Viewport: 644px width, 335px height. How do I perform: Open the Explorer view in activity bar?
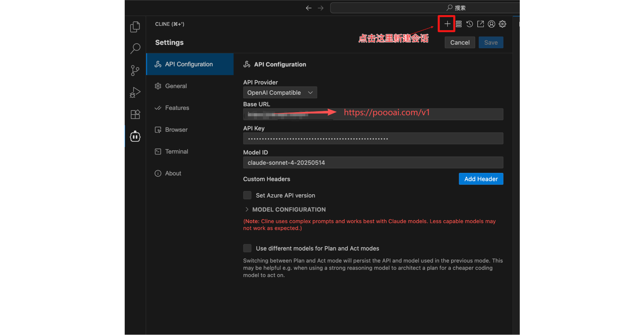point(135,27)
